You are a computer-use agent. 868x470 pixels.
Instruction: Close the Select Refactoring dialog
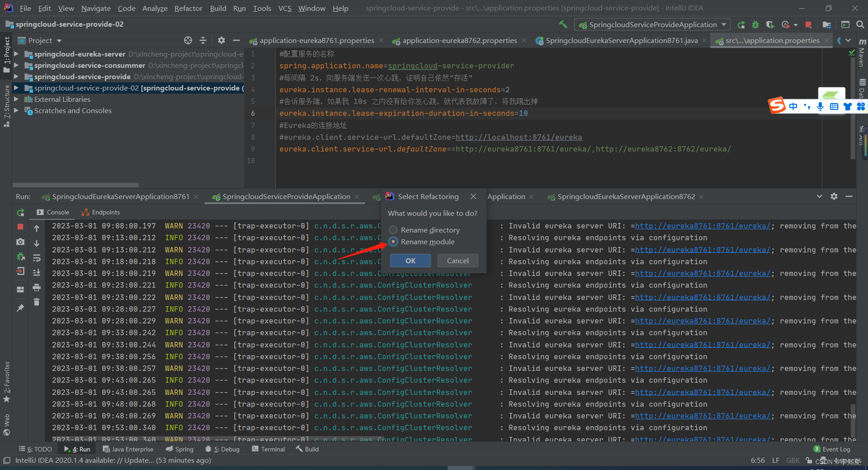point(473,196)
